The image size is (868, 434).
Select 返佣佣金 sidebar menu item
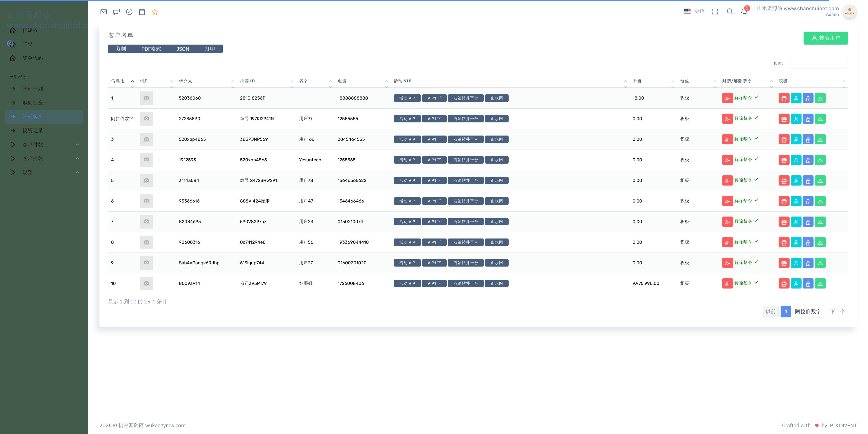pyautogui.click(x=33, y=103)
